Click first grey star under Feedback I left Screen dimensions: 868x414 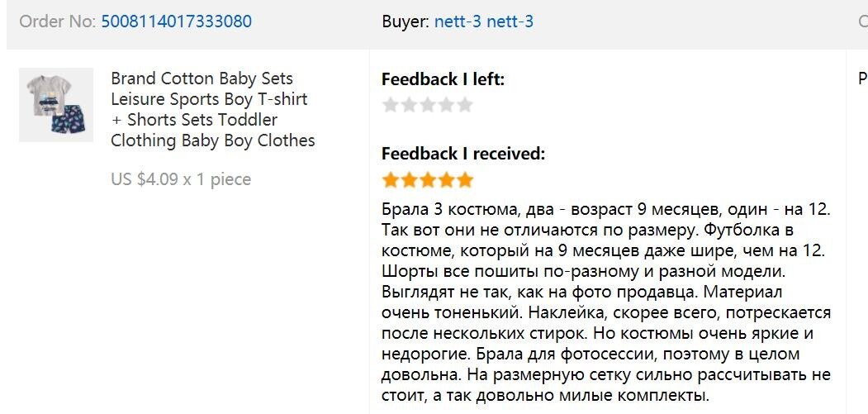[391, 105]
